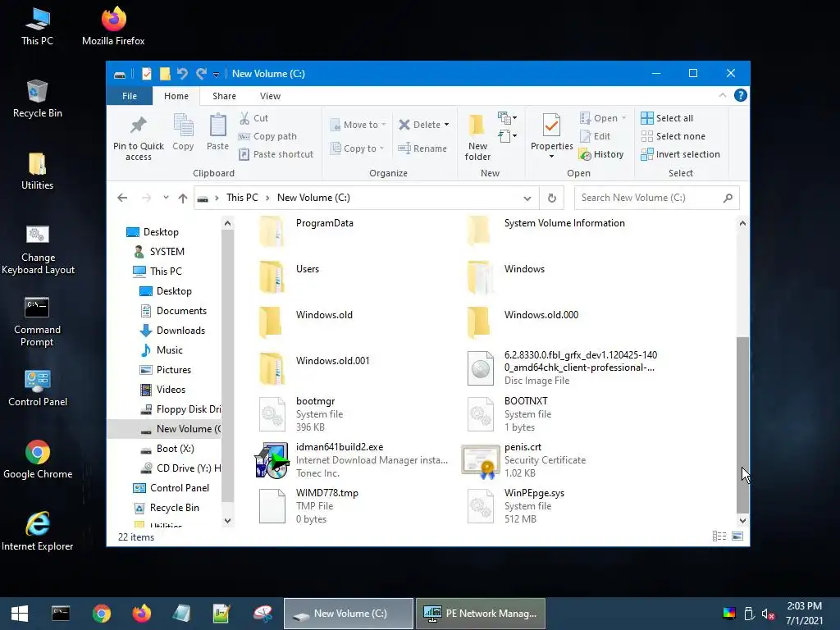The height and width of the screenshot is (630, 840).
Task: Select Command Prompt desktop shortcut
Action: 37,322
